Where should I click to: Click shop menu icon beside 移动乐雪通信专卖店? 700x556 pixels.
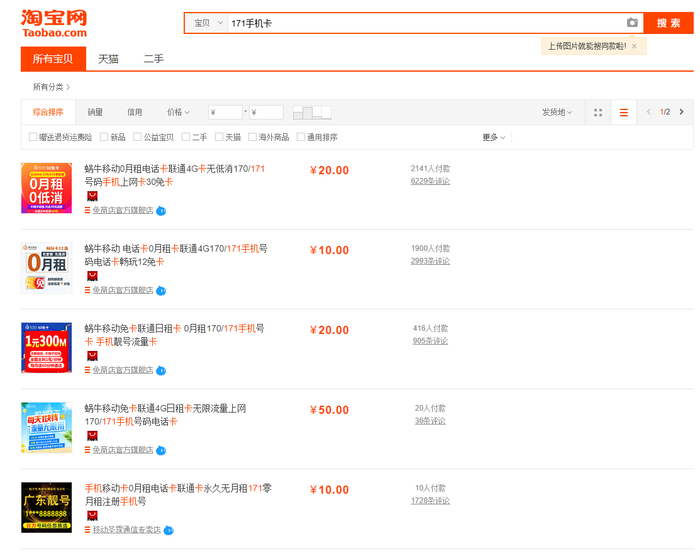[x=88, y=530]
